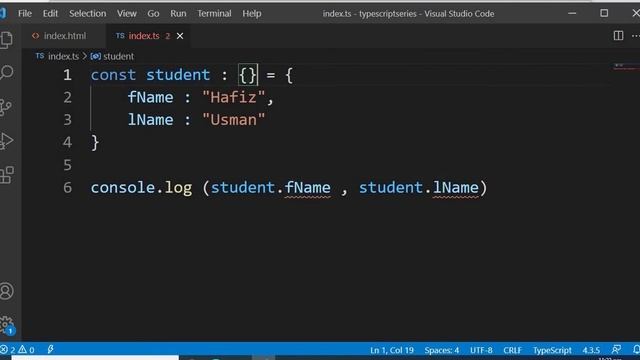Click the "Hafiz" string on line 2
The height and width of the screenshot is (360, 640).
pyautogui.click(x=233, y=98)
